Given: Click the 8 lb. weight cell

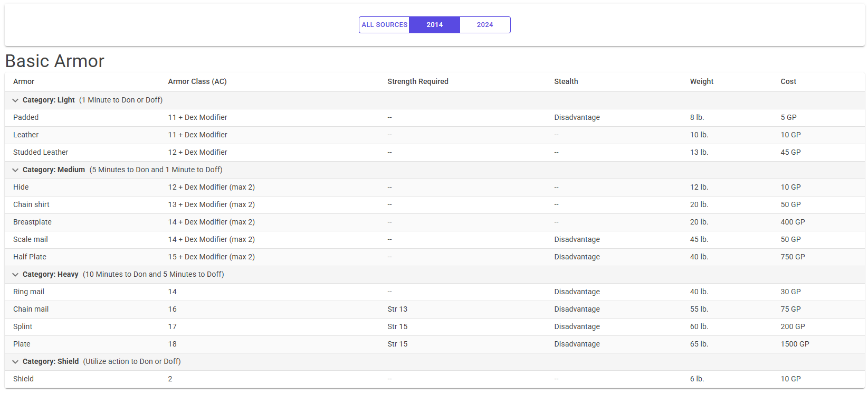Looking at the screenshot, I should (697, 117).
